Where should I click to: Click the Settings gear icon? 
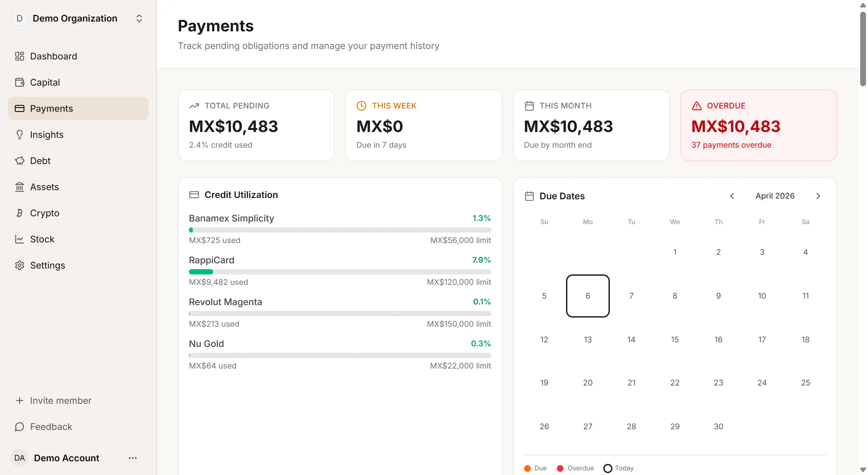click(20, 266)
